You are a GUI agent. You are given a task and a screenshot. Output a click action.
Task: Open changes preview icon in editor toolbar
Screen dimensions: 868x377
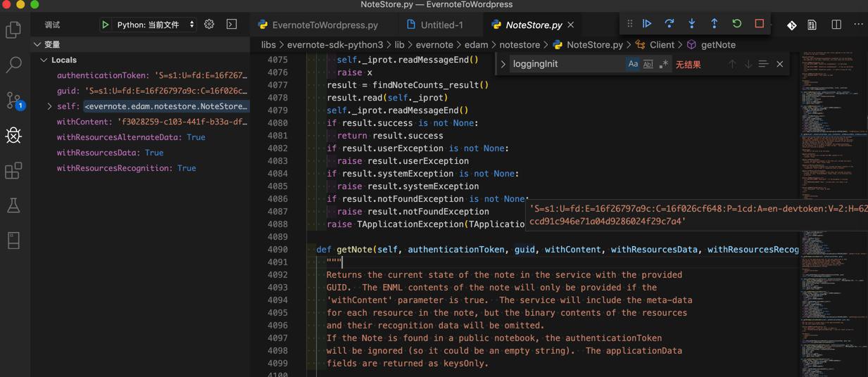point(812,25)
